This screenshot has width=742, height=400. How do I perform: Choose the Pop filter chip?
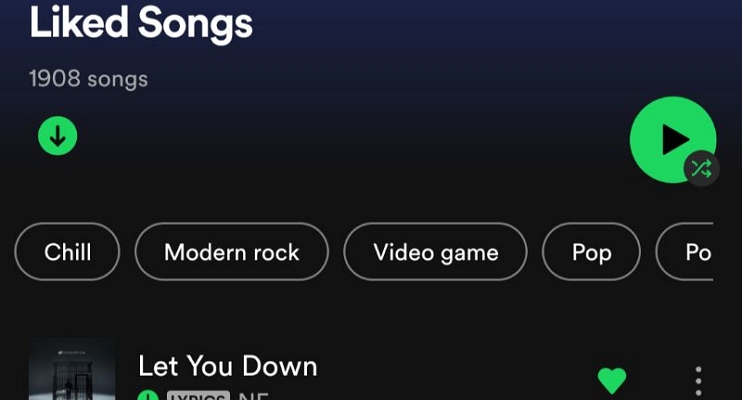[x=592, y=252]
